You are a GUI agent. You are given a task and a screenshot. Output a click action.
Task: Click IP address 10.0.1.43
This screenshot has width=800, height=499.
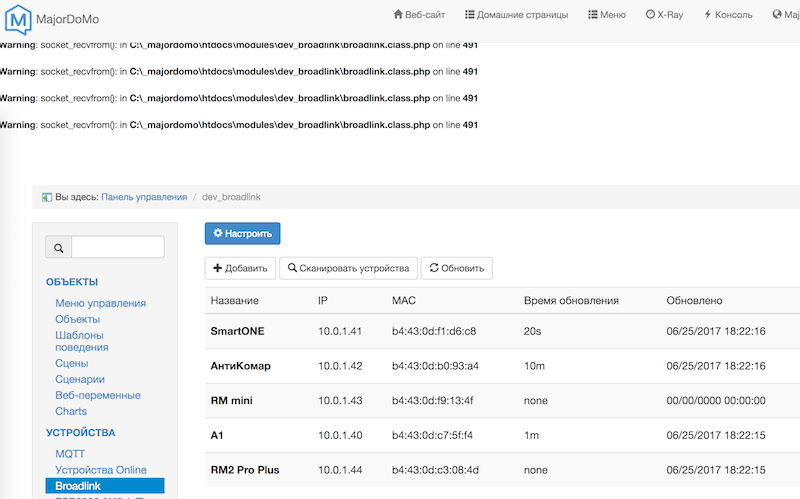340,401
